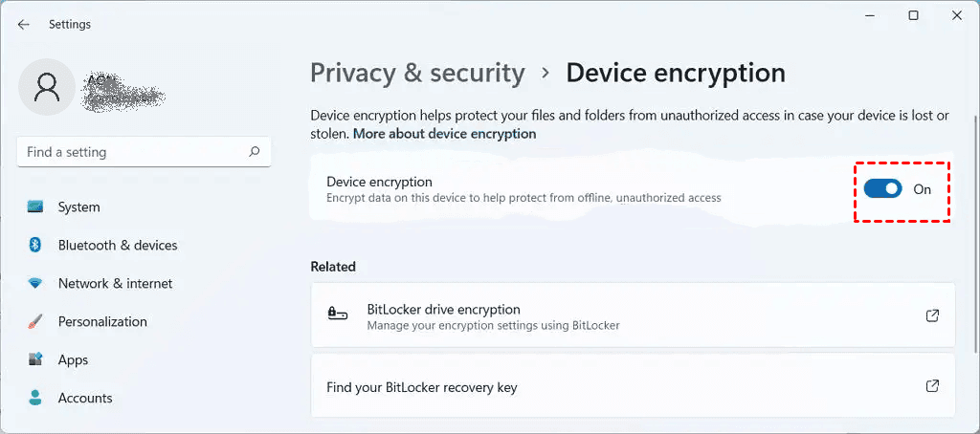Select Network & internet in sidebar
This screenshot has width=980, height=434.
click(x=115, y=283)
